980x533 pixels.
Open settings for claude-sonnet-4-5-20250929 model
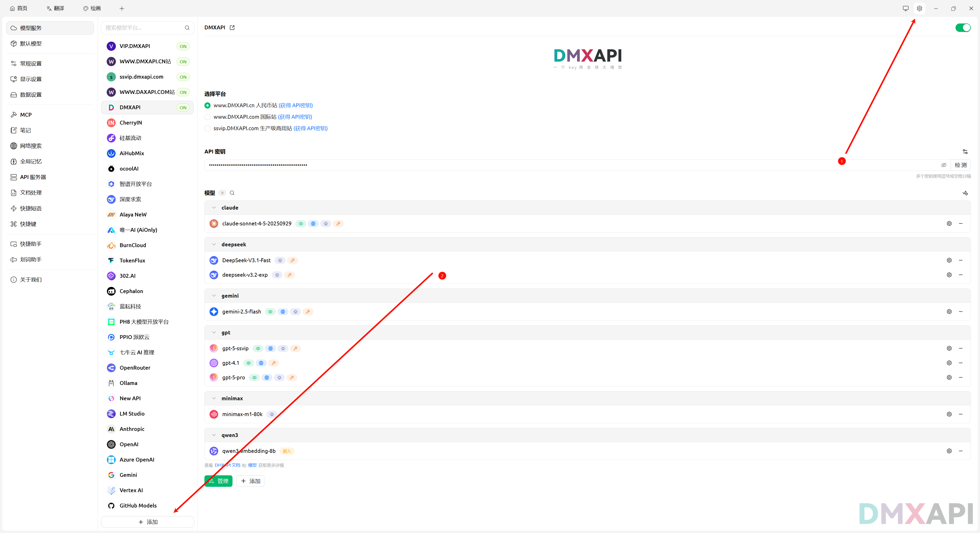(x=949, y=224)
